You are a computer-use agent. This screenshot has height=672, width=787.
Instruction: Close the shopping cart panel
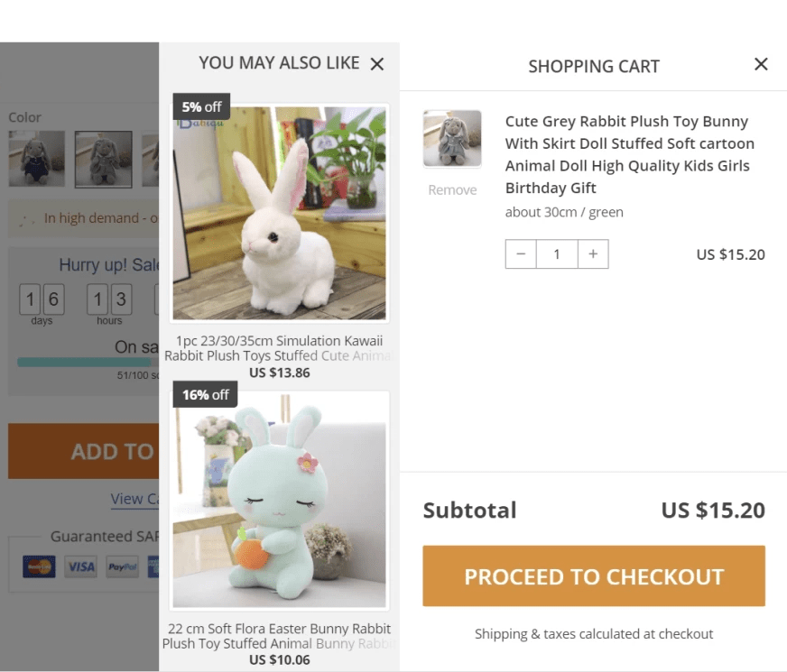[761, 64]
